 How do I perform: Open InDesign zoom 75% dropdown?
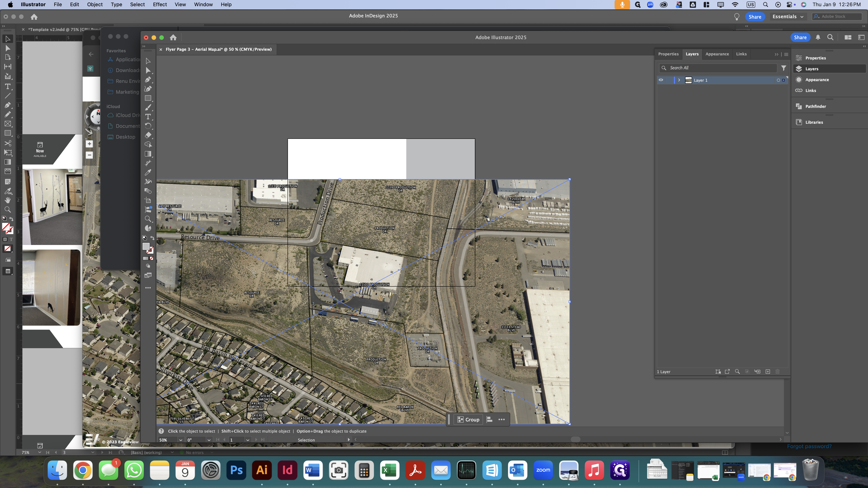[x=39, y=452]
